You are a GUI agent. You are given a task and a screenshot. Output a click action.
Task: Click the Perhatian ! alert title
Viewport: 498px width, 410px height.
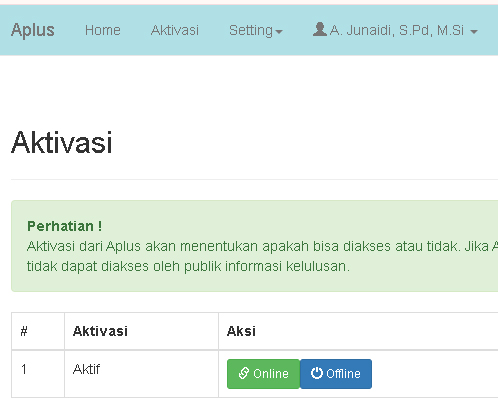pyautogui.click(x=65, y=226)
